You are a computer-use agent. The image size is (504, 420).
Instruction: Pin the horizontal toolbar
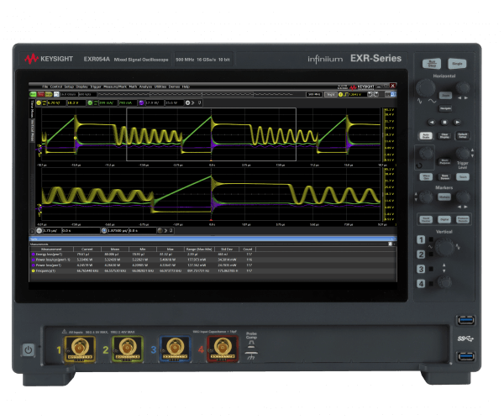(171, 231)
